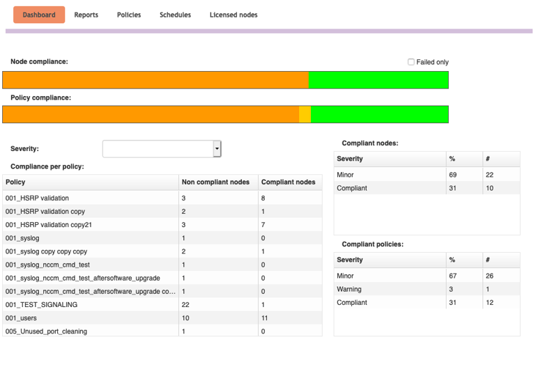Select the '001_TEST_SIGNALING' policy row
The image size is (536, 392).
click(x=162, y=304)
